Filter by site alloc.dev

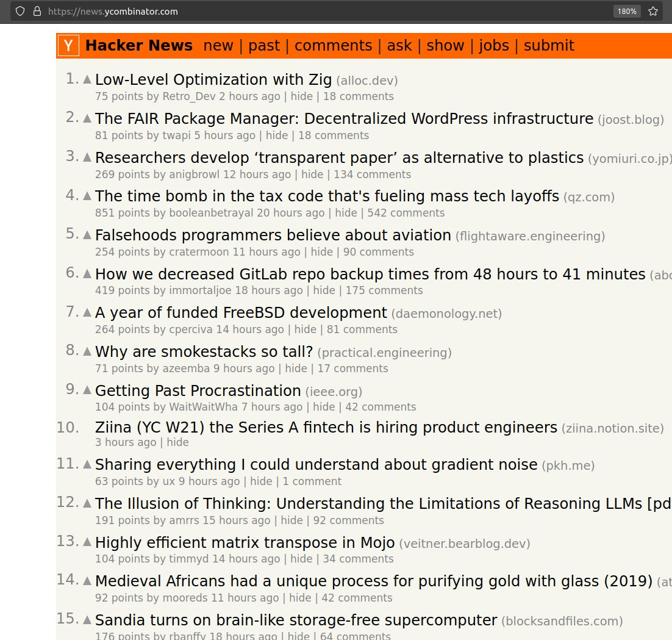click(367, 81)
